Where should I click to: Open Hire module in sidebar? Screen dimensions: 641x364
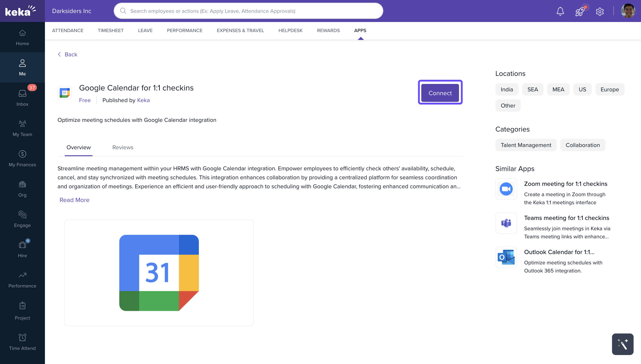tap(22, 249)
